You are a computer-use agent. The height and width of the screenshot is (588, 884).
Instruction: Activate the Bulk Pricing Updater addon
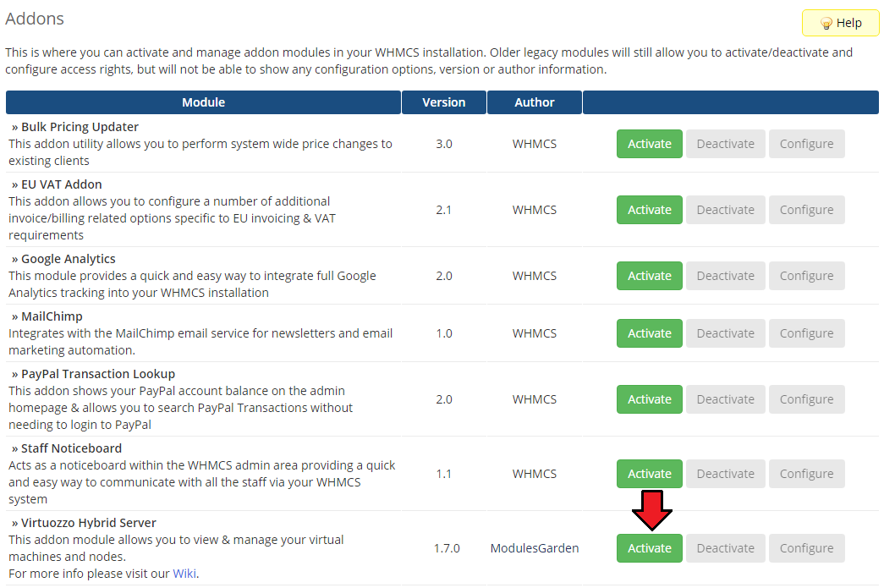pyautogui.click(x=650, y=144)
